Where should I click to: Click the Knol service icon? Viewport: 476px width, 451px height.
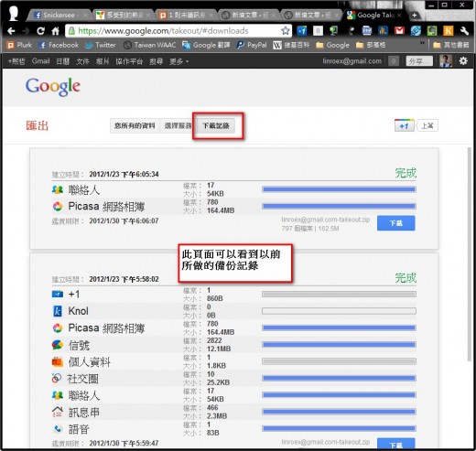[x=58, y=311]
